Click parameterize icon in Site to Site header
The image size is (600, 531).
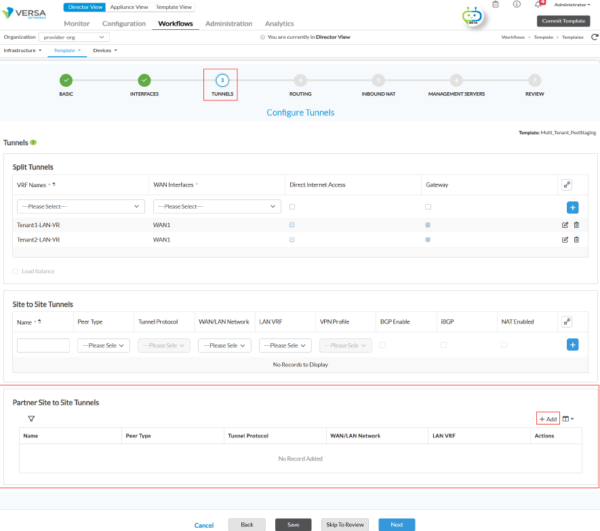(x=567, y=322)
